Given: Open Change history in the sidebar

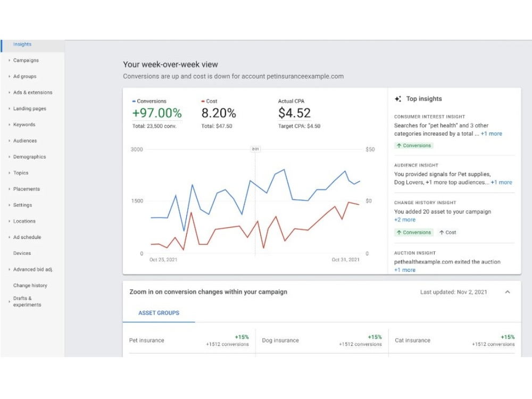Looking at the screenshot, I should (x=30, y=285).
